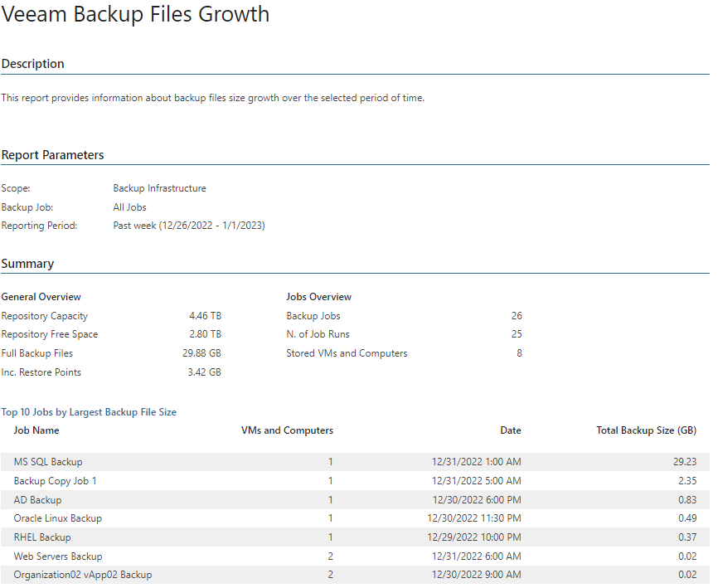This screenshot has width=718, height=588.
Task: Select the Backup Copy Job 1 row
Action: (356, 481)
